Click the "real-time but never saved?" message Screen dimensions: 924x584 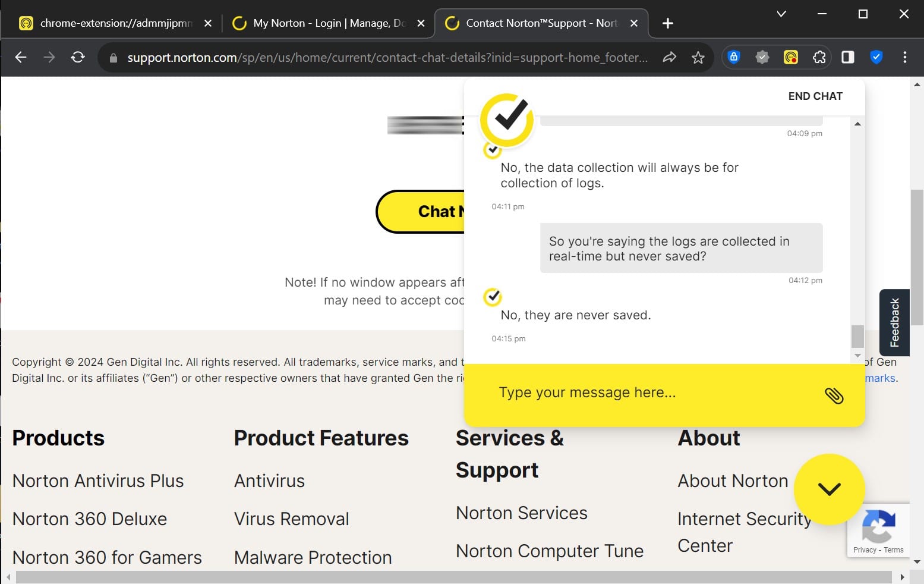(681, 249)
